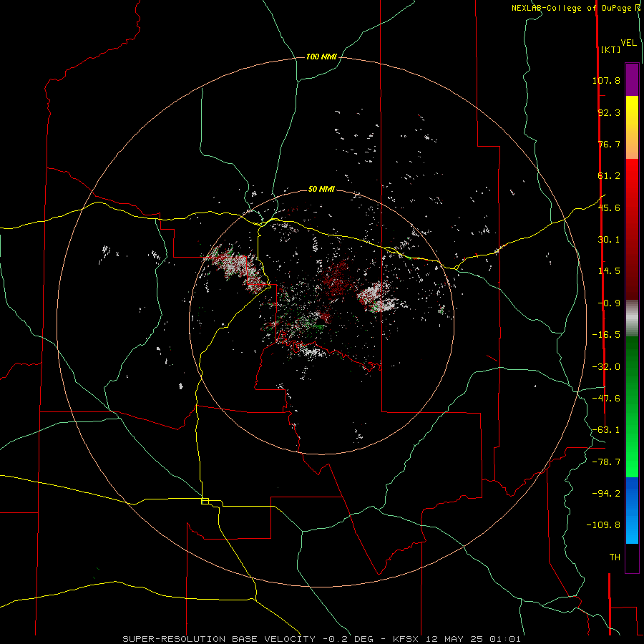Select the 107.8 velocity scale value
Viewport: 644px width, 644px height.
tap(606, 80)
